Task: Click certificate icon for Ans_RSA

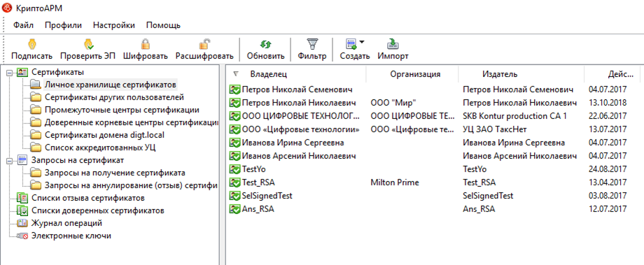Action: click(234, 209)
